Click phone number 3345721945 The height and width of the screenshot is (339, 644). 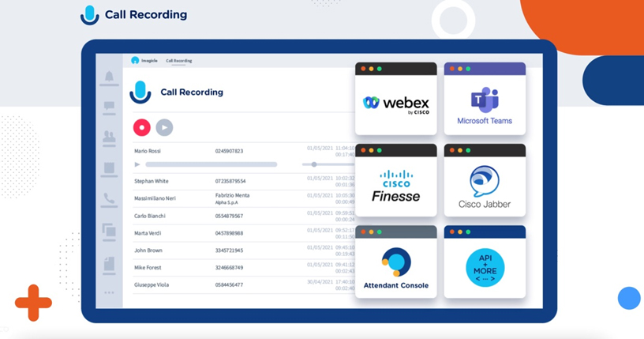click(x=229, y=250)
